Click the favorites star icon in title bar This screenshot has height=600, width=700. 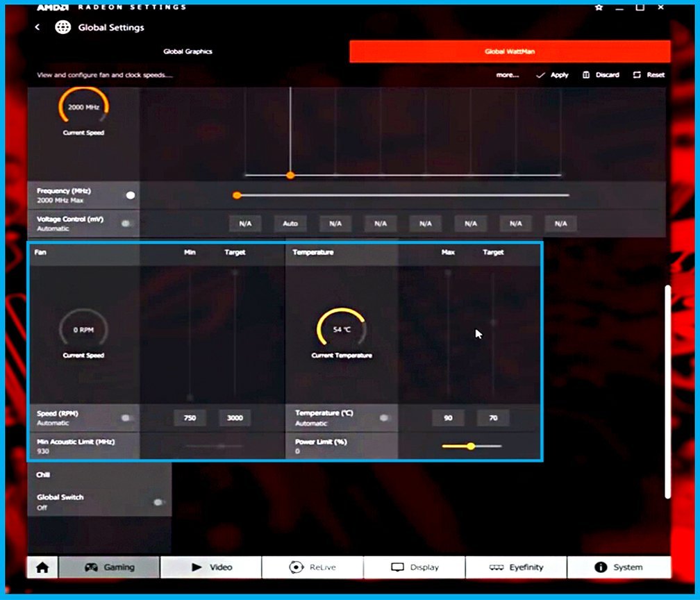599,7
